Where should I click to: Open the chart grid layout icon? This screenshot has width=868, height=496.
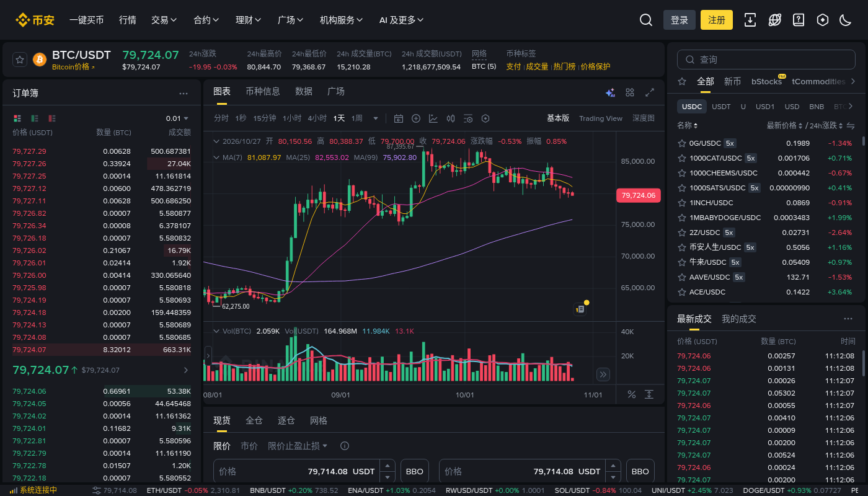tap(630, 92)
